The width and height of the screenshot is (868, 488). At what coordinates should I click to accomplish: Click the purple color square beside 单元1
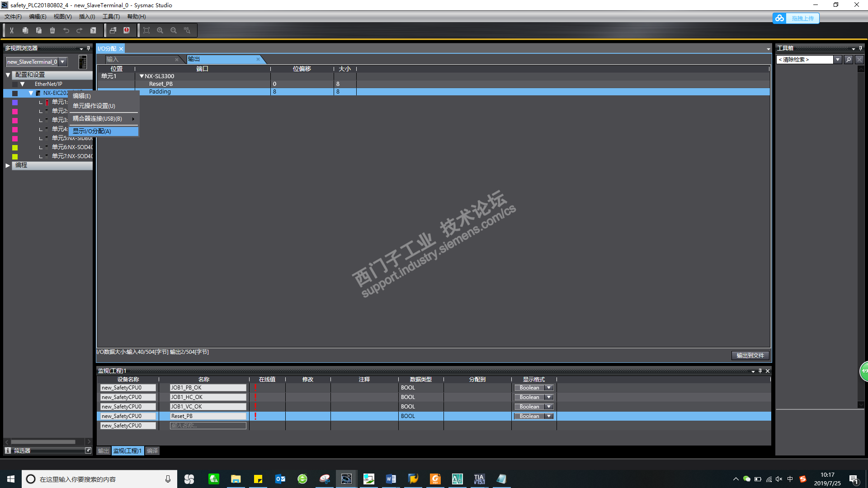pyautogui.click(x=15, y=103)
